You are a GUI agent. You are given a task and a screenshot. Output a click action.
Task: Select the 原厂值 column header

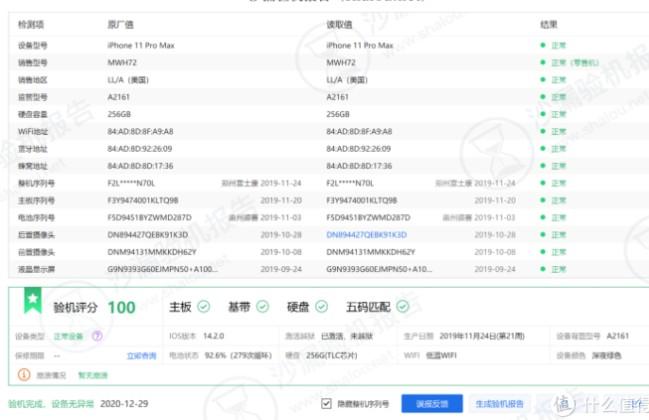pos(120,24)
